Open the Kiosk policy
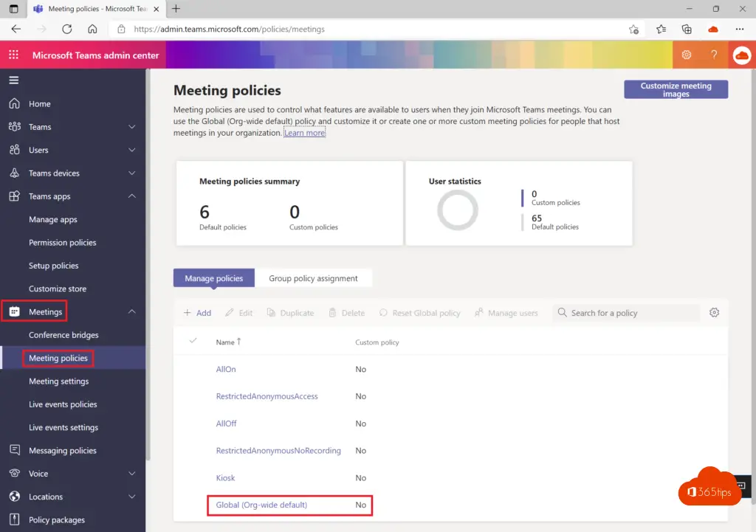 tap(225, 478)
